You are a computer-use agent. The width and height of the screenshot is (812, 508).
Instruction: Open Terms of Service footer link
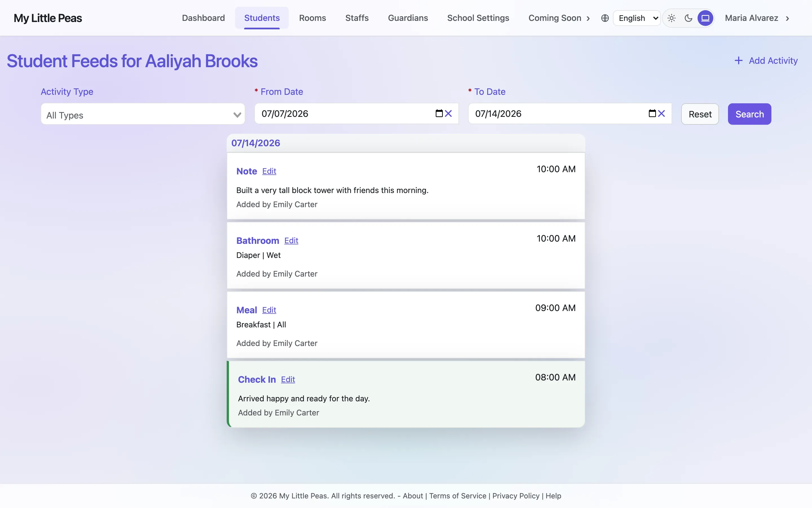(x=458, y=496)
